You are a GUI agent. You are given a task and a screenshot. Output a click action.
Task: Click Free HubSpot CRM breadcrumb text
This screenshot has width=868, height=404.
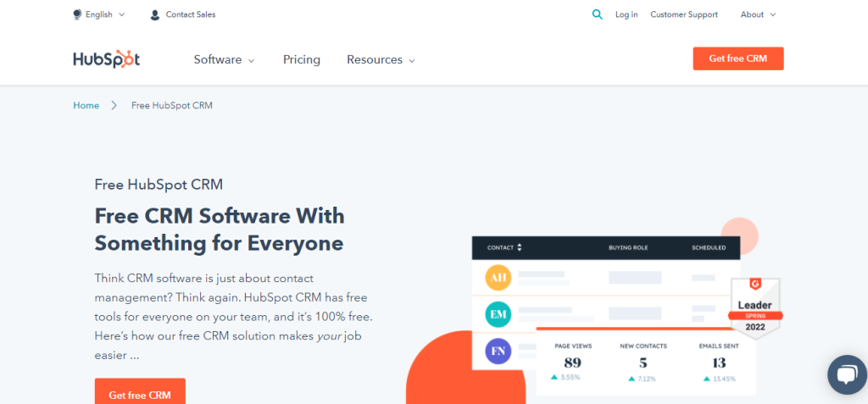(171, 105)
